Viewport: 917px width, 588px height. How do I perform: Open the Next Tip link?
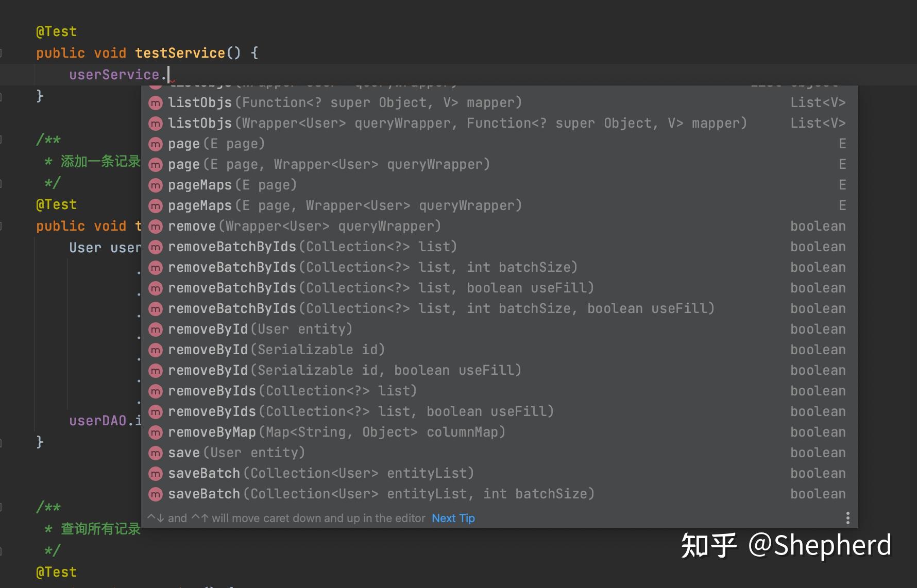click(x=453, y=518)
